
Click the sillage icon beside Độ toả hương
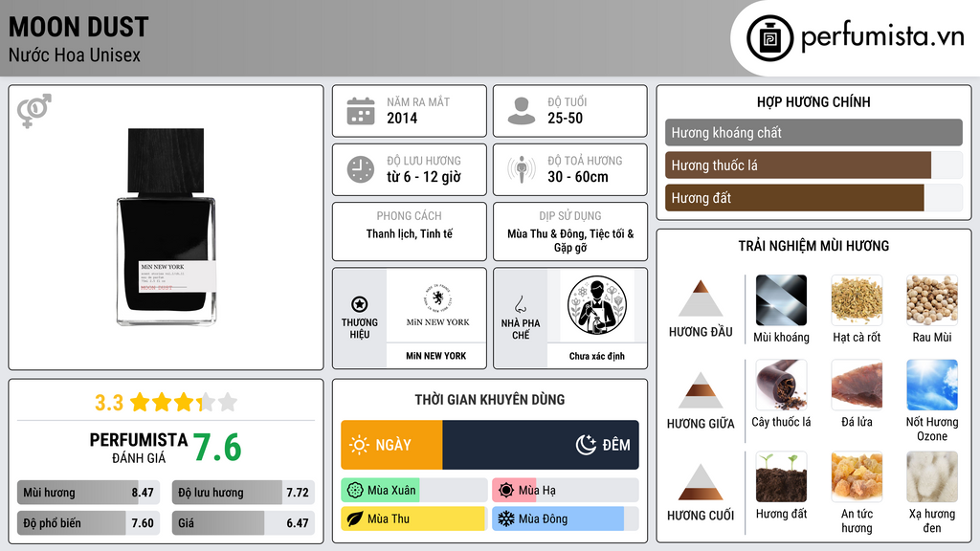(x=522, y=169)
